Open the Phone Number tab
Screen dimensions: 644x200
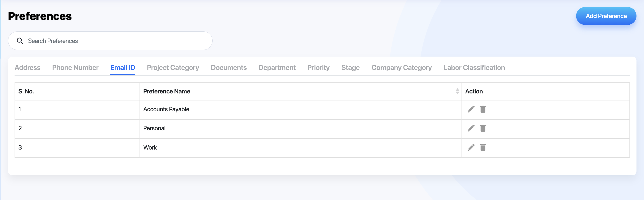click(75, 68)
